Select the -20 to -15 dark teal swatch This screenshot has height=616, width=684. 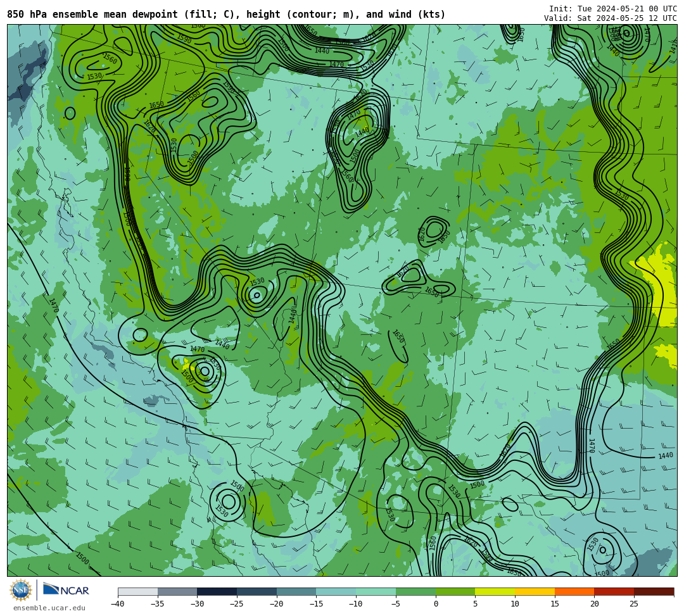click(296, 591)
